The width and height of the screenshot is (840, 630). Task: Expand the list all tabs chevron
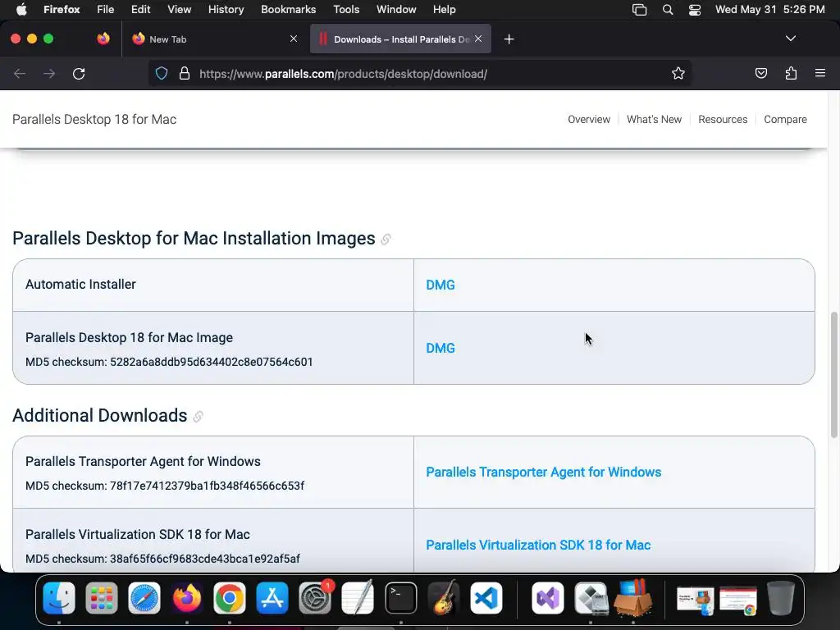[x=790, y=39]
